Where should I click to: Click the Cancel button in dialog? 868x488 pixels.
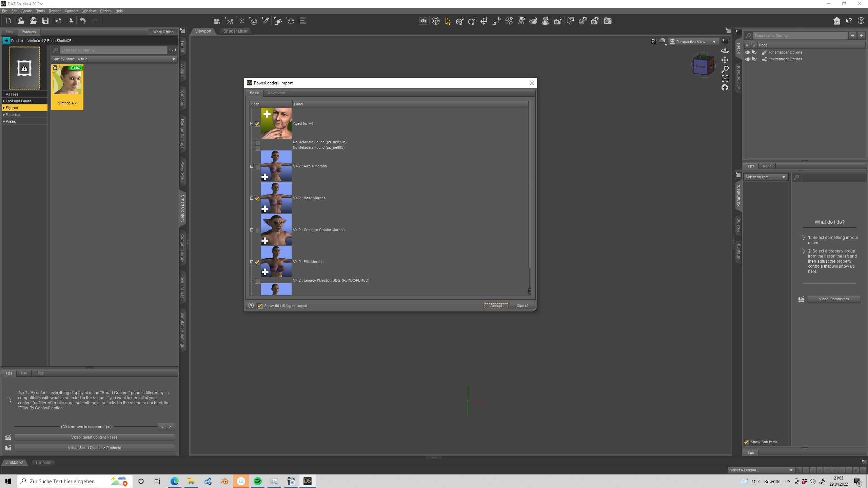[522, 306]
